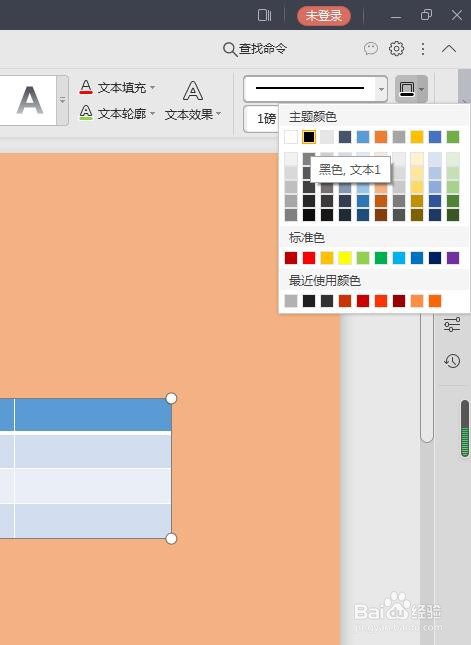
Task: Click the reading mode icon in title bar
Action: point(264,16)
